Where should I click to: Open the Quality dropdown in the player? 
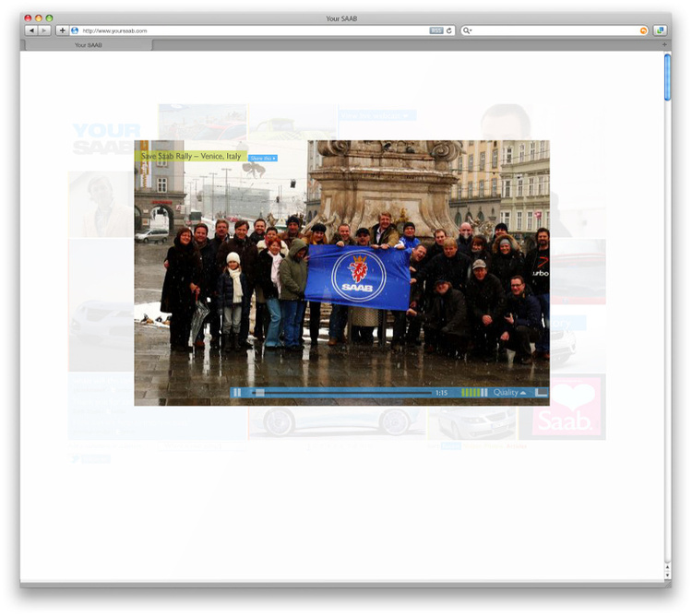509,393
